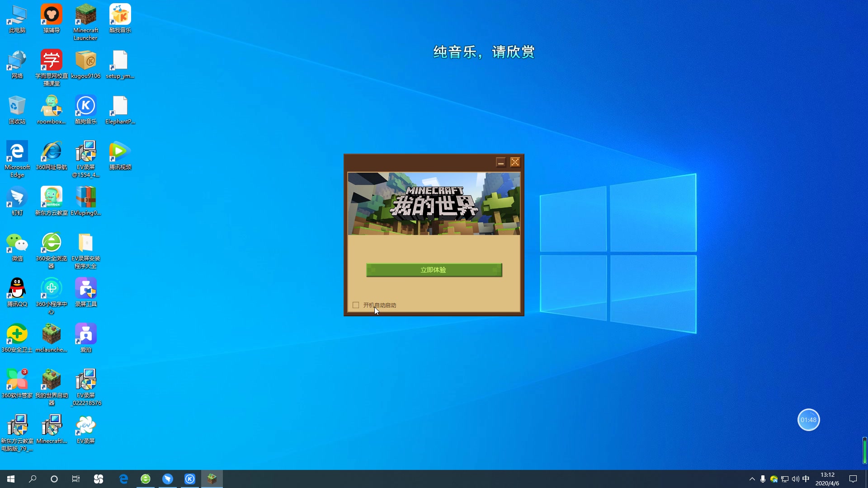This screenshot has height=488, width=868.
Task: Minimize the Minecraft launcher dialog
Action: coord(500,162)
